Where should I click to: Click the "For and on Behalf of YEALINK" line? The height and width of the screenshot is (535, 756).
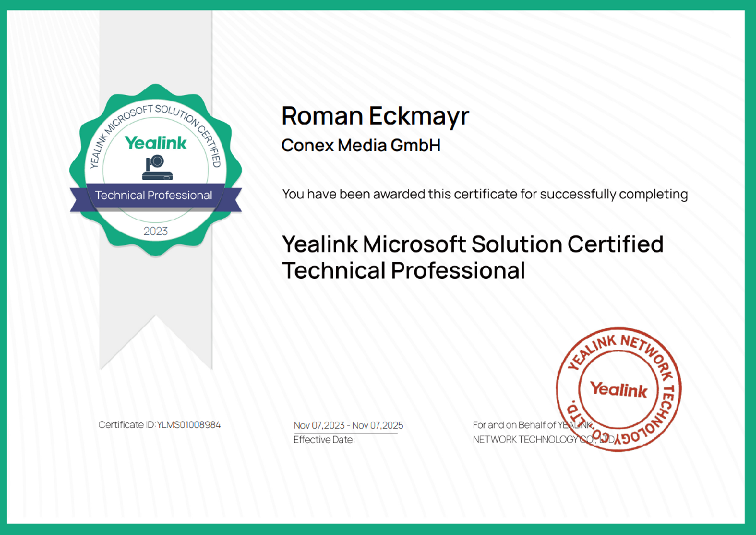[533, 425]
